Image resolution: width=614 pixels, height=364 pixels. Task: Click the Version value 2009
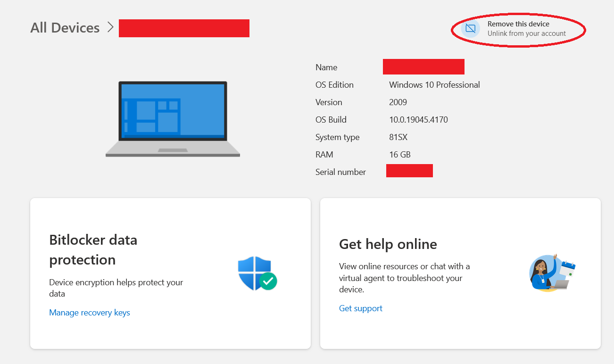coord(398,102)
